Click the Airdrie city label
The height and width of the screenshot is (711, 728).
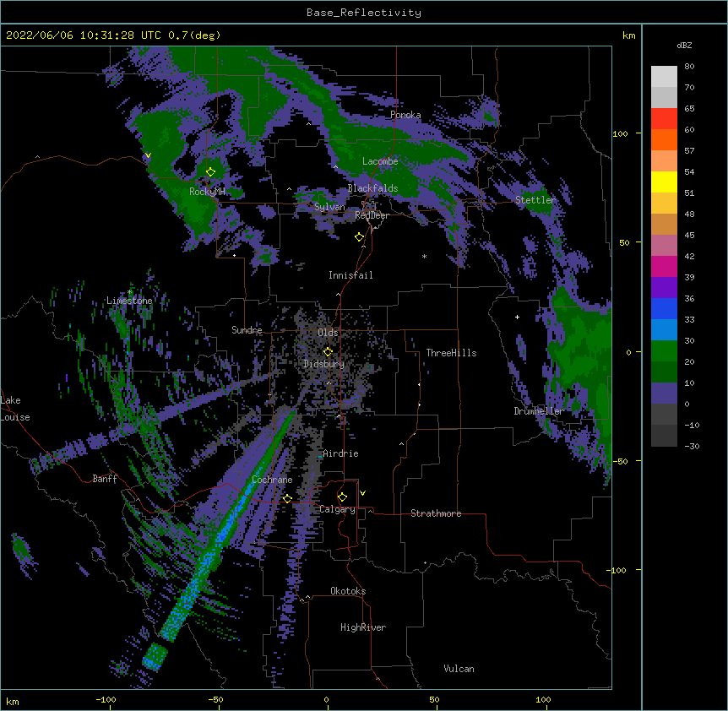(340, 453)
